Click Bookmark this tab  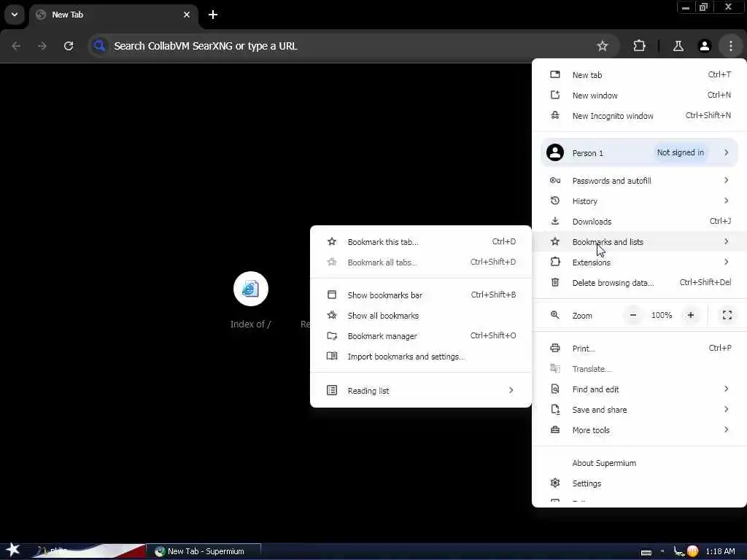421,242
